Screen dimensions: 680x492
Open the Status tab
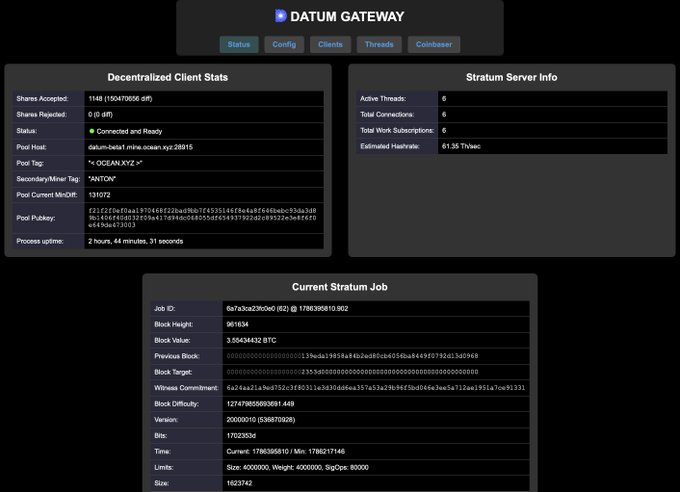pos(239,44)
